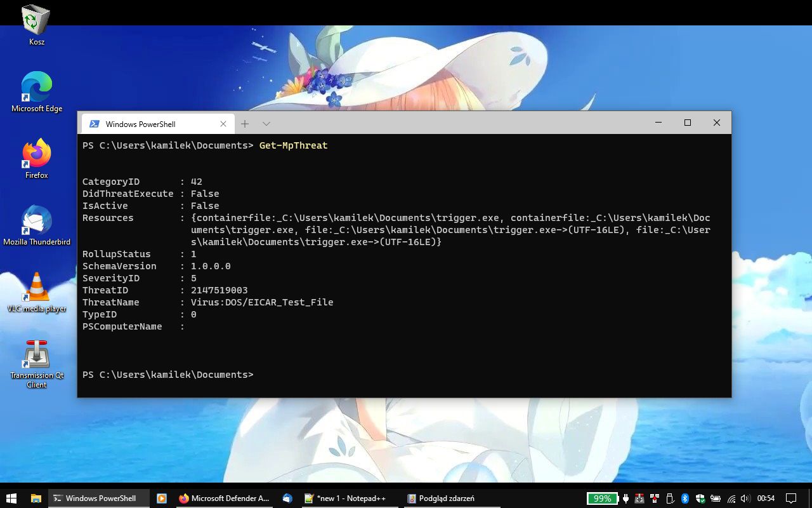812x508 pixels.
Task: Open the terminal profiles dropdown chevron
Action: click(266, 124)
